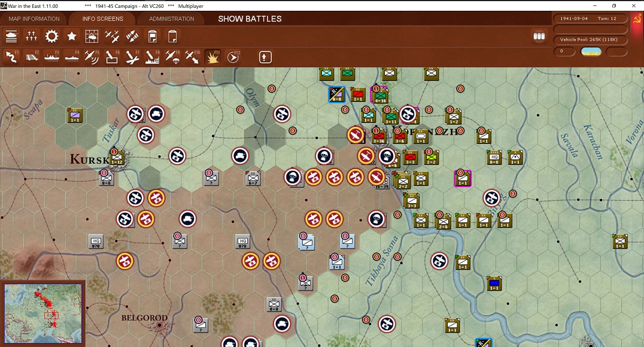Toggle F11 show battles explosion icon
This screenshot has width=644, height=347.
212,58
